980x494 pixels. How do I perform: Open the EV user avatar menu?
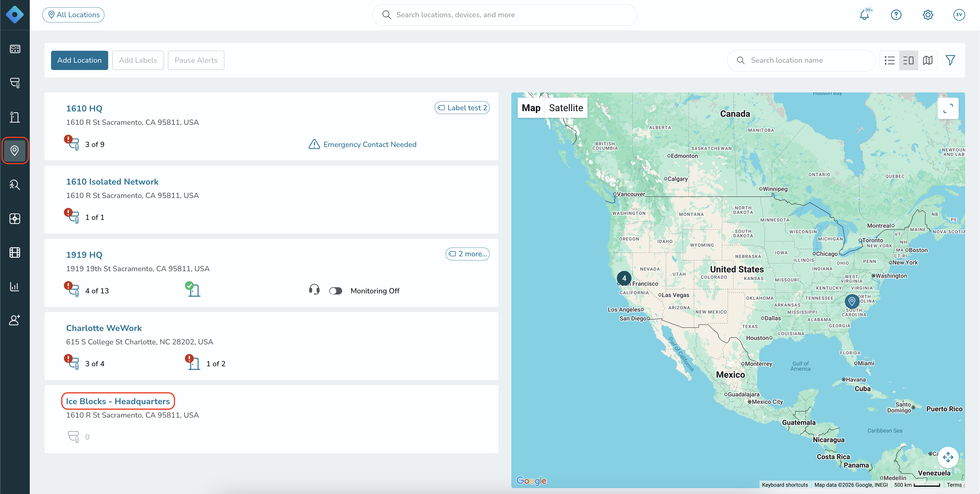pos(959,15)
